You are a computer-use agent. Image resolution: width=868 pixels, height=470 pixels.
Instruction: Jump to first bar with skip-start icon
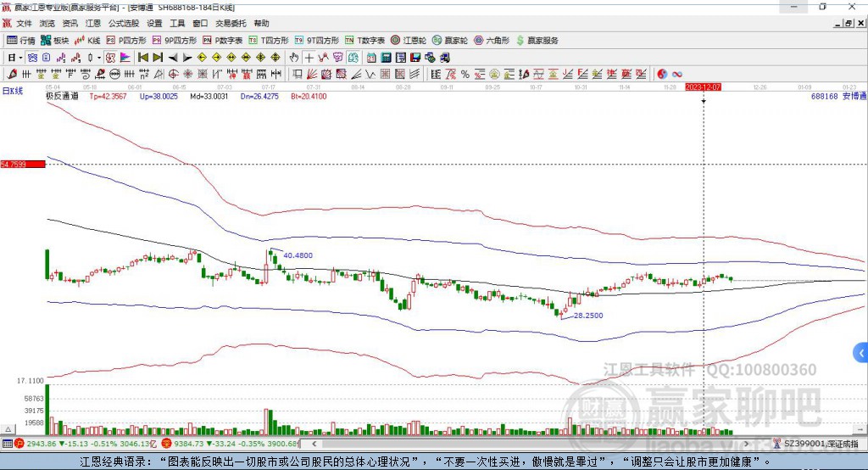point(142,58)
